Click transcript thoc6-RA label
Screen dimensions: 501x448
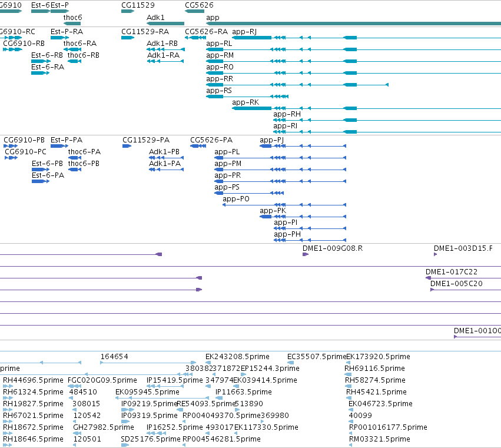[x=80, y=44]
